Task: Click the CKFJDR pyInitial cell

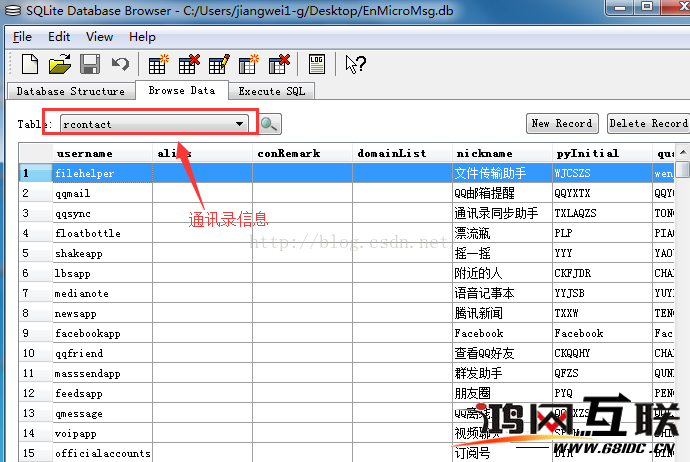Action: [602, 273]
